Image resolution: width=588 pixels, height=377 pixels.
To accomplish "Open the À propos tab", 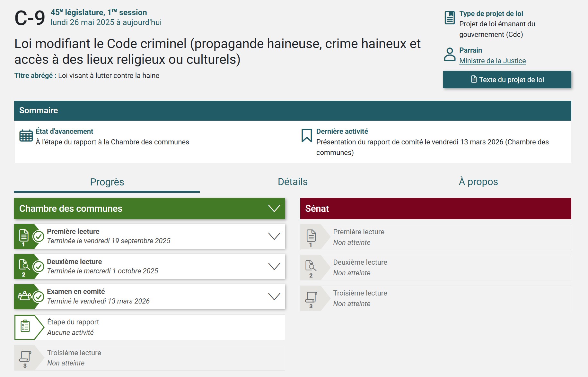I will [478, 182].
